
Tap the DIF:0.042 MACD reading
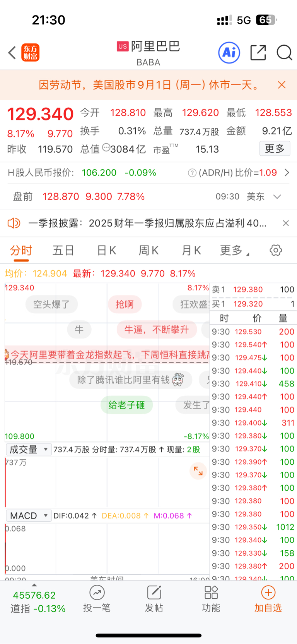(x=75, y=516)
